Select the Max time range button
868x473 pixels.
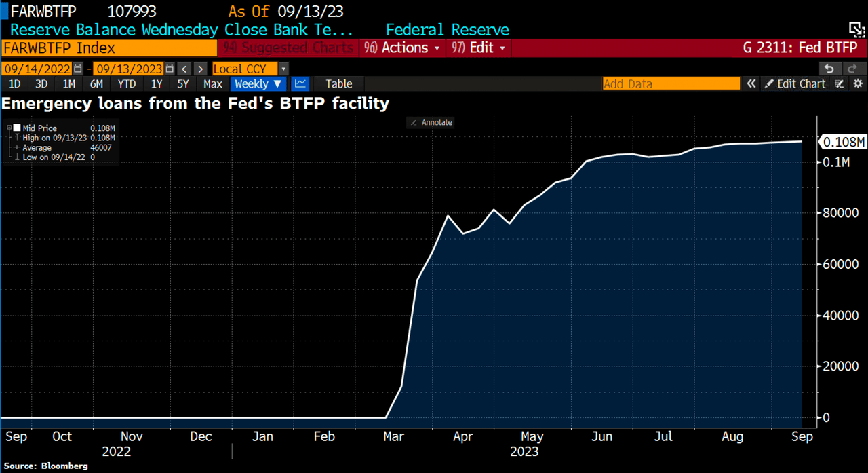pos(212,83)
